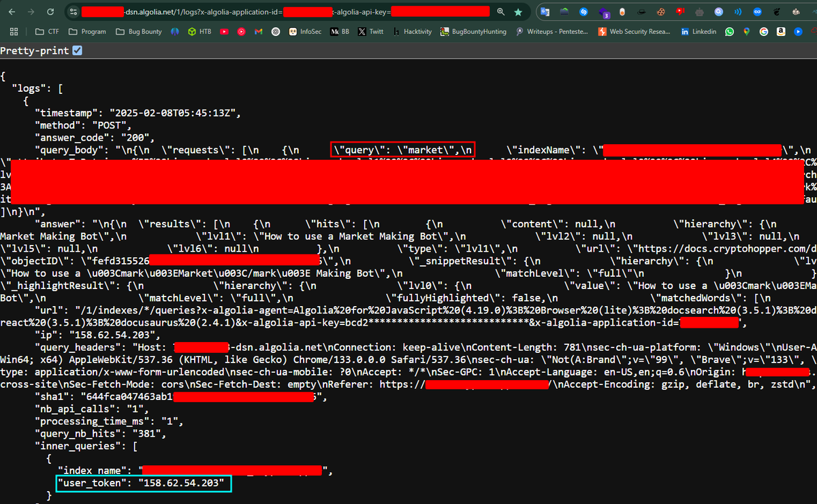Open the Writeups - Penteste... bookmark
This screenshot has width=817, height=504.
coord(553,31)
